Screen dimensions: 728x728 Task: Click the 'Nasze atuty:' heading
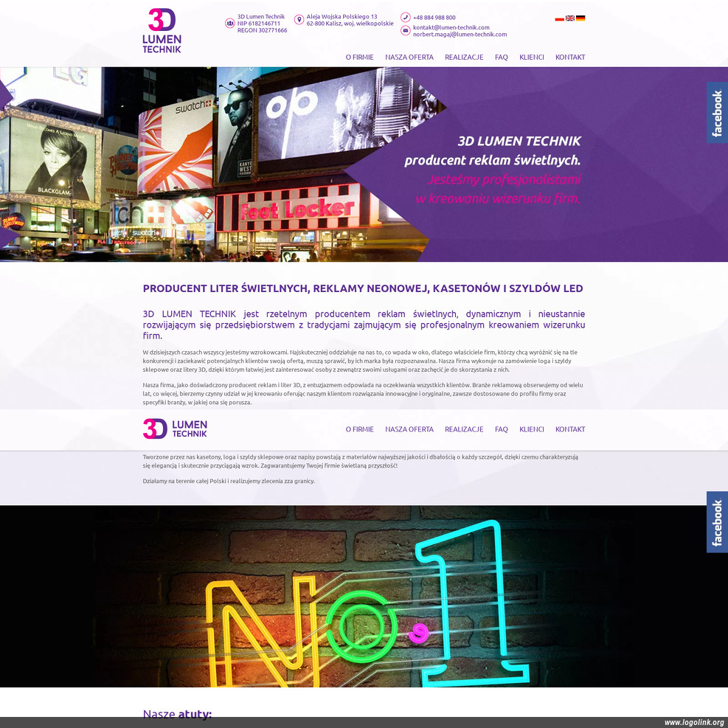[177, 713]
